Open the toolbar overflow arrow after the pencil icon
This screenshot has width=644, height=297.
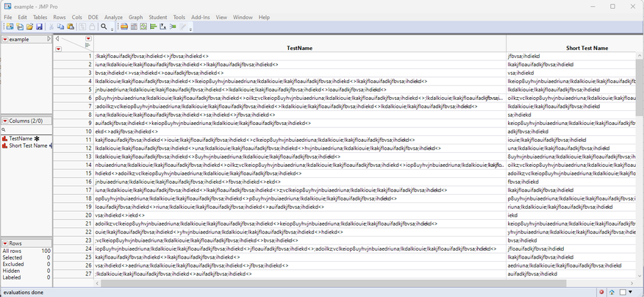pyautogui.click(x=190, y=29)
